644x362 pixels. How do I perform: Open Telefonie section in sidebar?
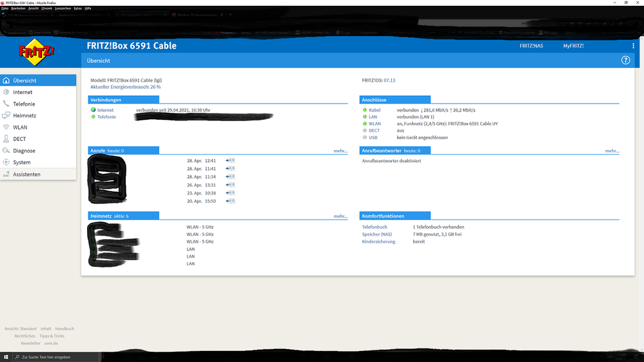pyautogui.click(x=38, y=104)
